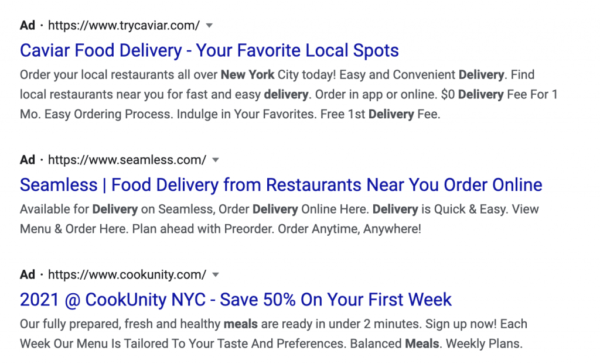
Task: Expand the arrow beside the trycaviar.com URL
Action: [209, 26]
